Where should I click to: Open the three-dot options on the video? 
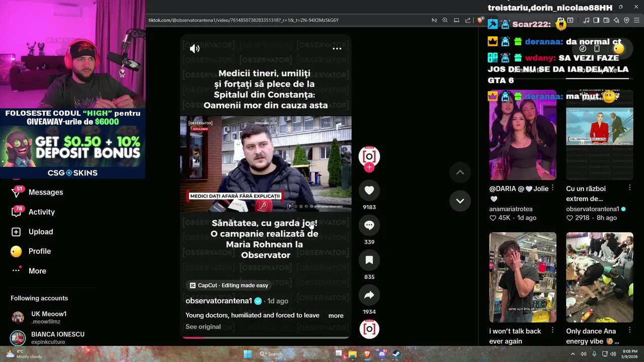tap(337, 48)
